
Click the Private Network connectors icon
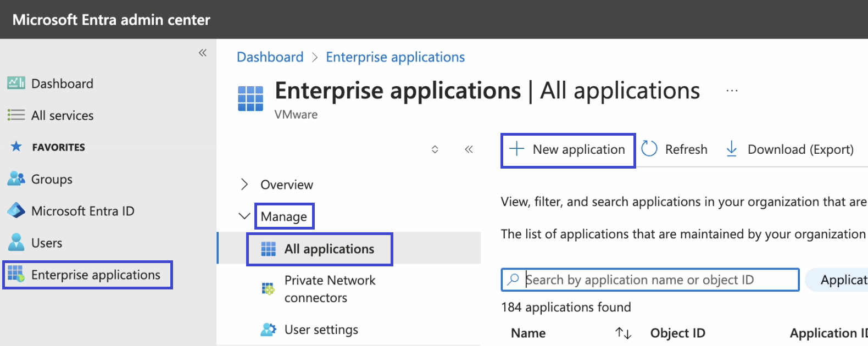(x=268, y=288)
